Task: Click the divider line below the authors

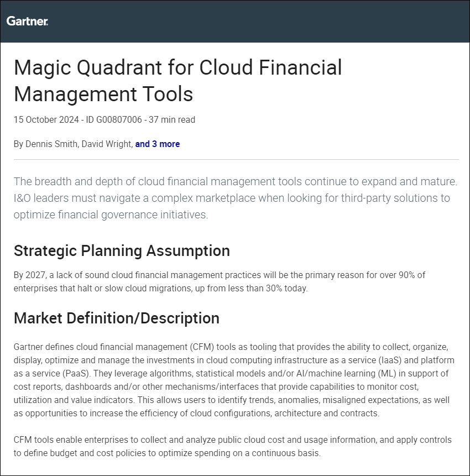Action: tap(236, 159)
